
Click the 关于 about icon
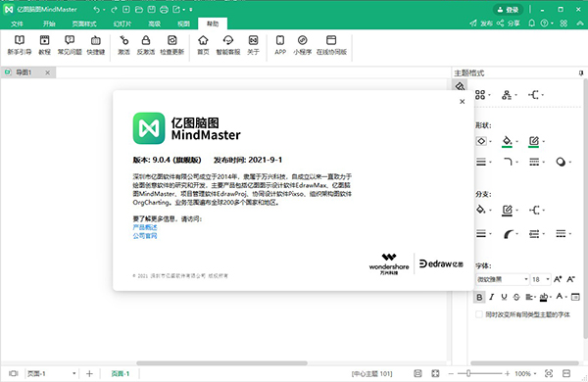pyautogui.click(x=253, y=45)
